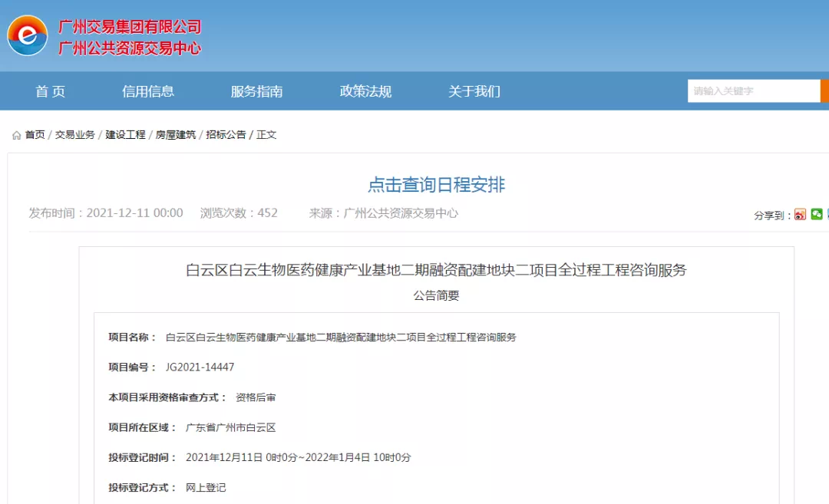
Task: Click the 资格后审 value
Action: coord(256,397)
